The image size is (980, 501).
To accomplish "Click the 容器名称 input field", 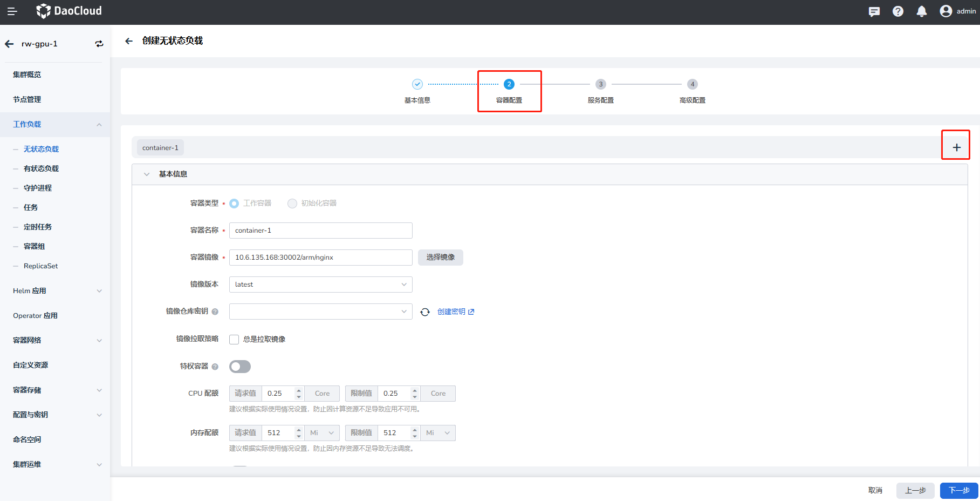I will [320, 231].
